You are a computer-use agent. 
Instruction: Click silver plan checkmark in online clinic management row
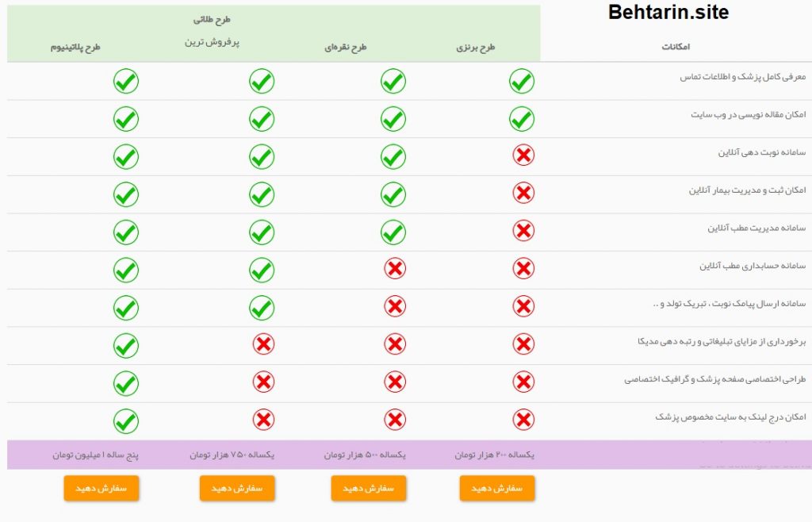click(x=393, y=232)
